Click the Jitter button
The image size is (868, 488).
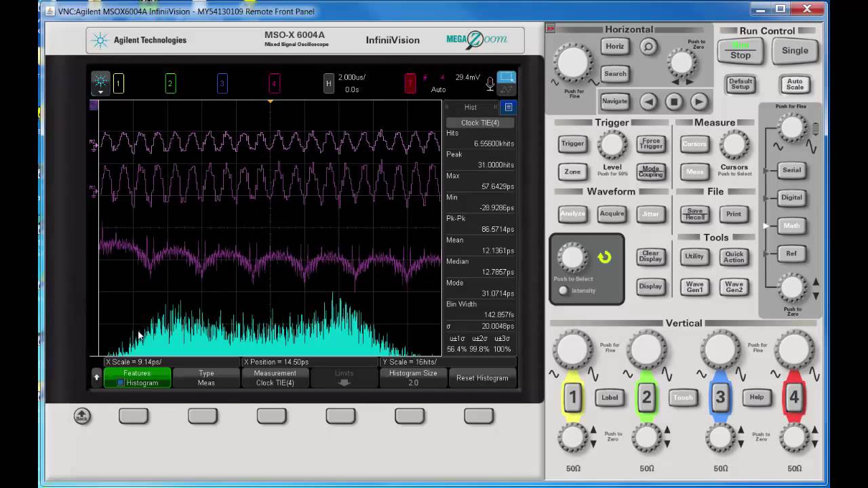(x=650, y=213)
